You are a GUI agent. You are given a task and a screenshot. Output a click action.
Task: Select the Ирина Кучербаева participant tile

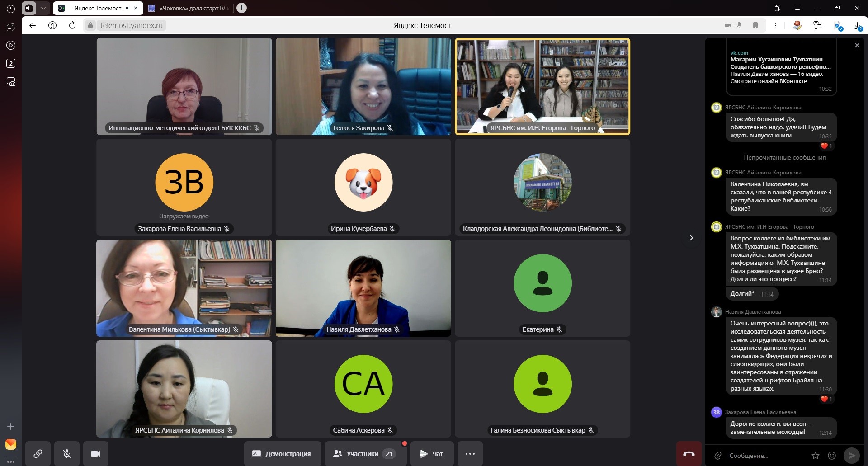(363, 187)
